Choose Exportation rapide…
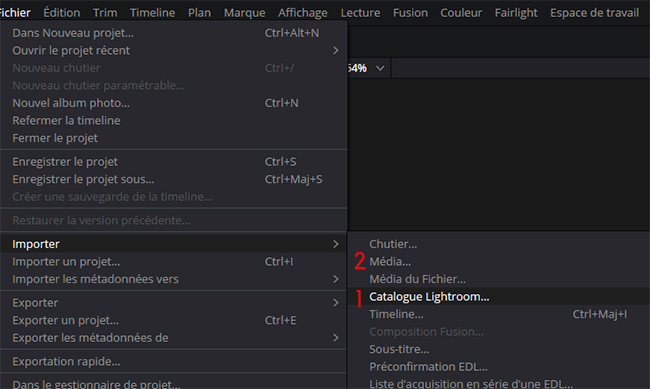The width and height of the screenshot is (650, 389). click(173, 361)
